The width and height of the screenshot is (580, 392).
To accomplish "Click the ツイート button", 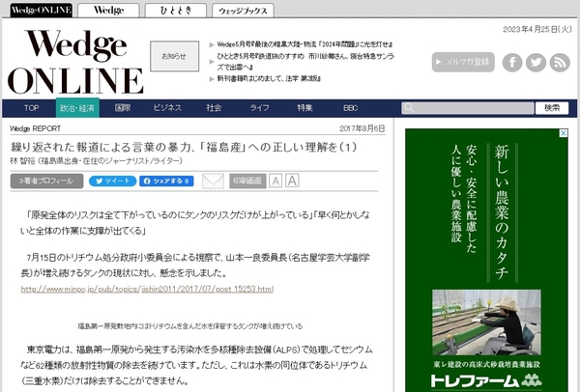I will click(112, 182).
